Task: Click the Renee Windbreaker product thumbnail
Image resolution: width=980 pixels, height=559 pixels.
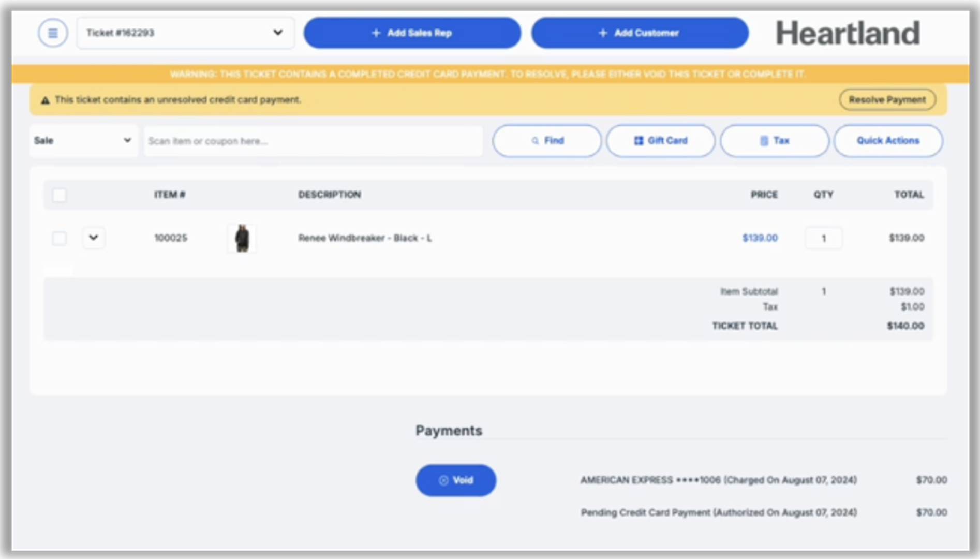Action: coord(242,239)
